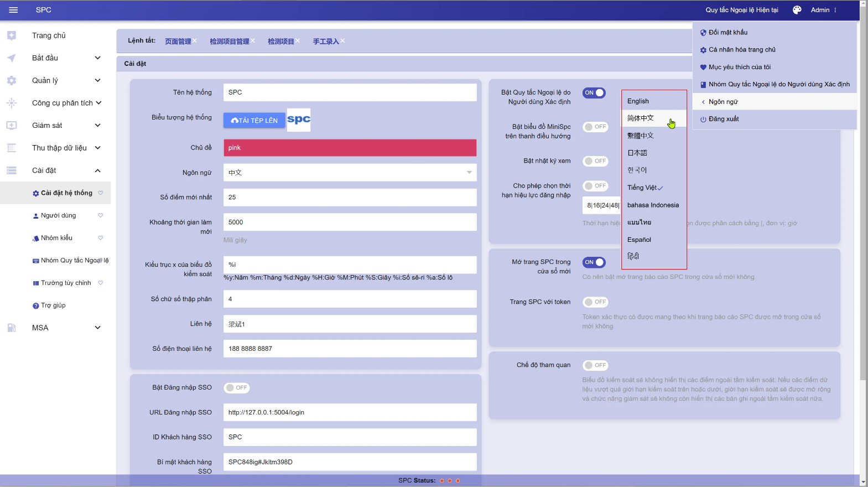Image resolution: width=868 pixels, height=487 pixels.
Task: Toggle Bật Đăng nhập SSO switch
Action: 236,388
